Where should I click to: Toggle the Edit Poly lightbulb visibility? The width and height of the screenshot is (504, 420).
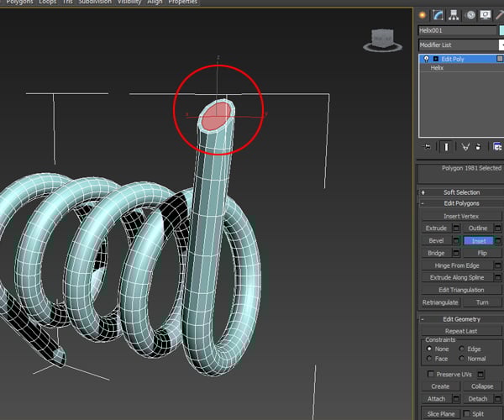pos(427,59)
